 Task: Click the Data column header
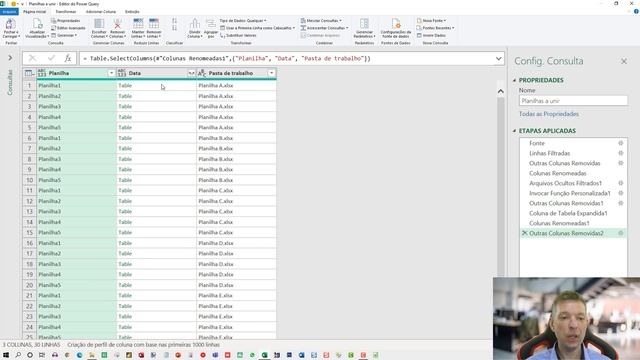(x=156, y=73)
